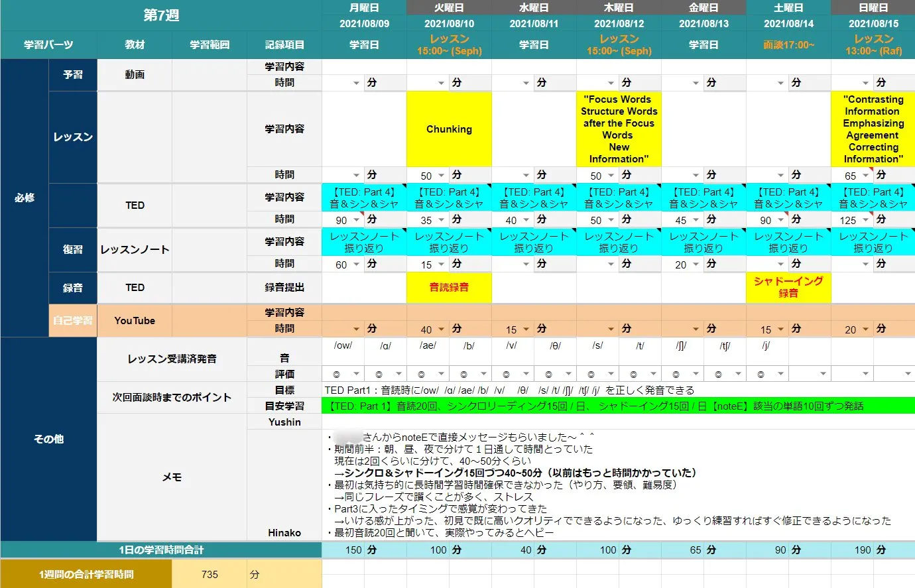Select the yellow Chunking lesson cell
The height and width of the screenshot is (588, 915).
pyautogui.click(x=449, y=129)
